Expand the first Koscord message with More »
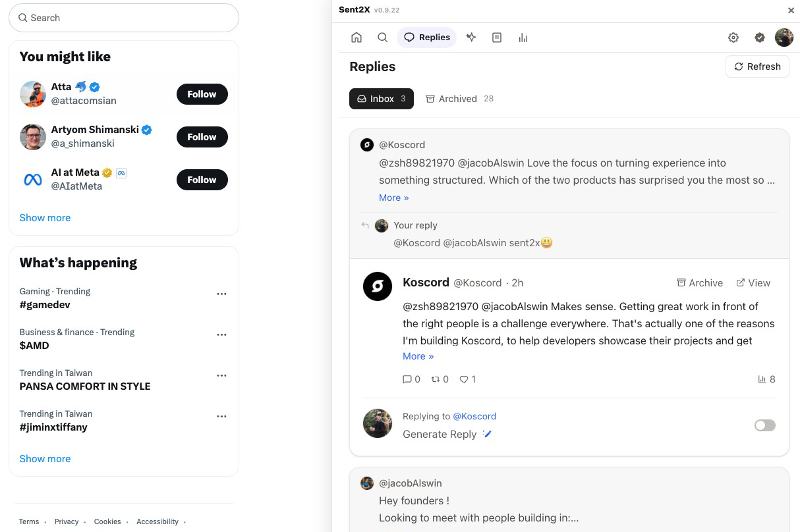Viewport: 800px width, 532px height. click(393, 198)
